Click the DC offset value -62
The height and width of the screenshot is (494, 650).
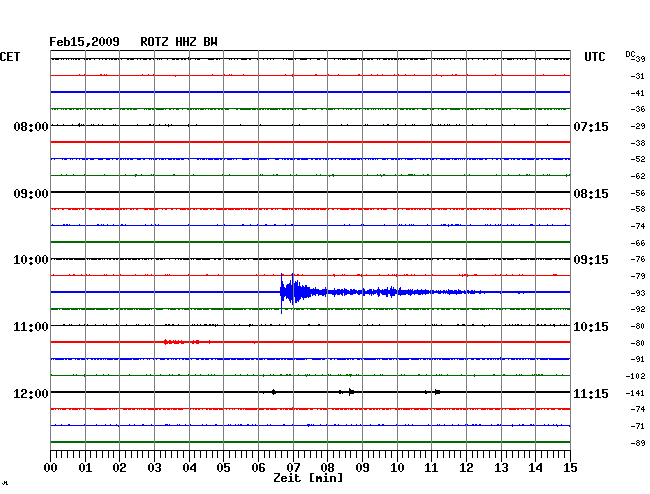coord(638,176)
